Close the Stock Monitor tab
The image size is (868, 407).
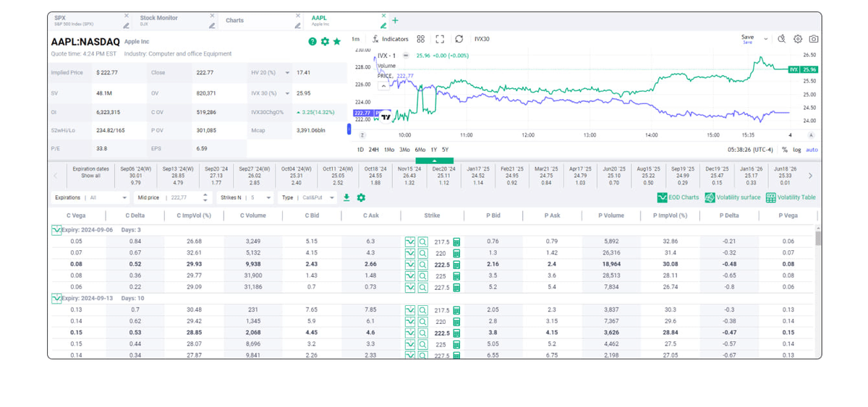click(x=212, y=16)
